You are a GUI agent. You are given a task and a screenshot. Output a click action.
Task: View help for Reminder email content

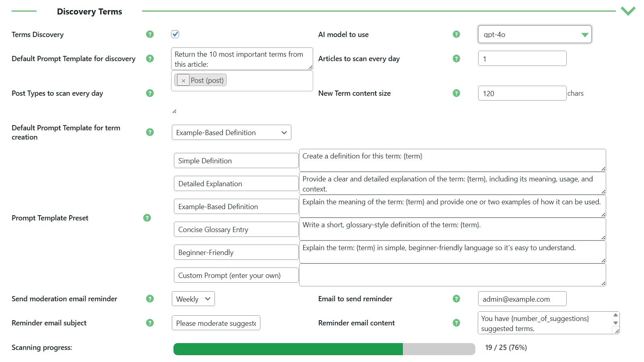456,323
